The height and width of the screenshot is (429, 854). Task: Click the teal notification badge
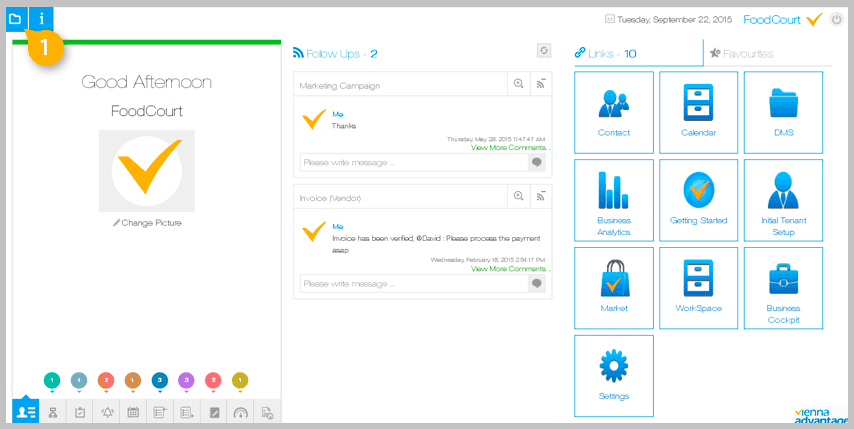point(52,380)
